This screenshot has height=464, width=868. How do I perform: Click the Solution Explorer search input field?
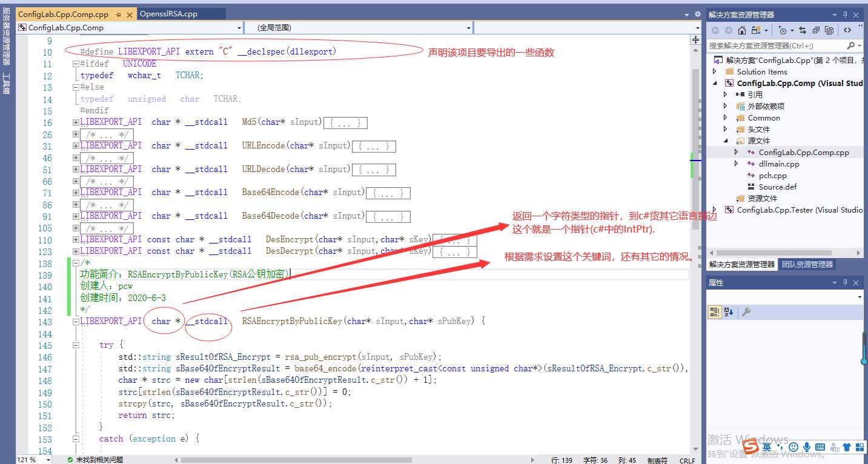(777, 45)
